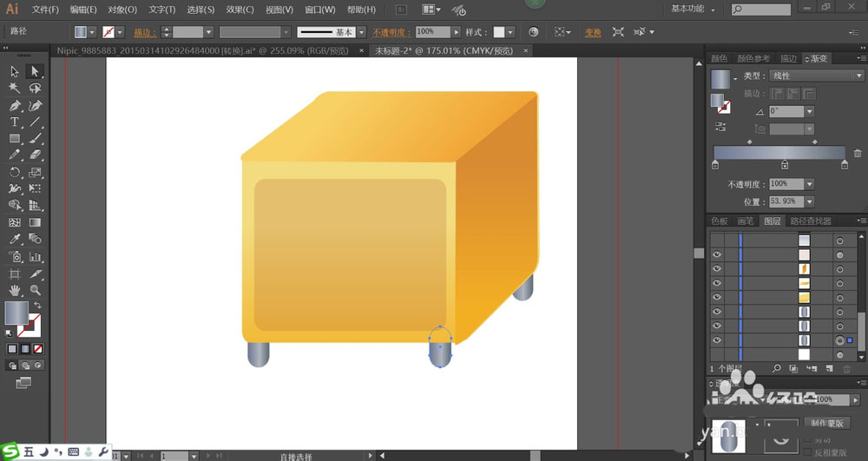
Task: Open the 对象(O) menu
Action: coord(122,10)
